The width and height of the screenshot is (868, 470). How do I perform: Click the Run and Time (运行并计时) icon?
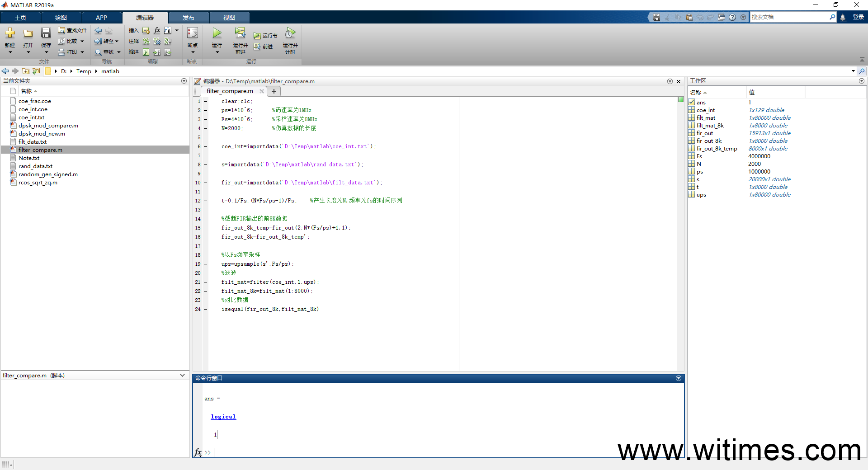click(290, 33)
